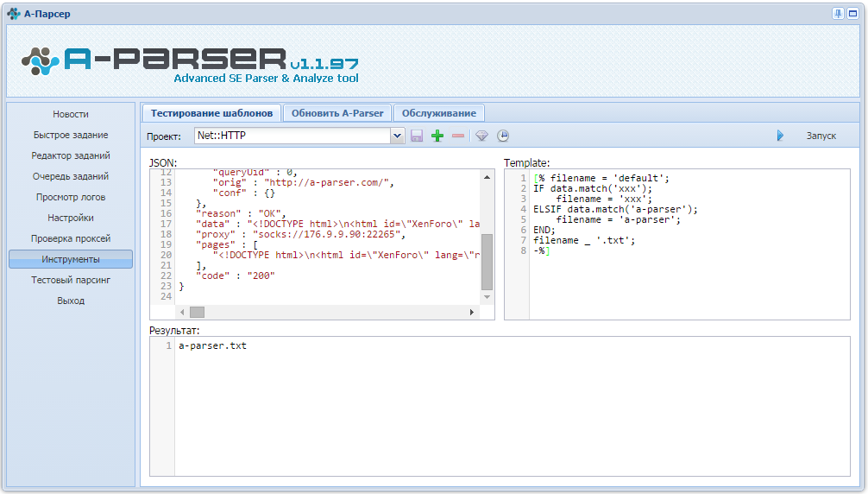Click the "conf" : {} JSON line
Viewport: 868px width, 494px height.
tap(243, 193)
